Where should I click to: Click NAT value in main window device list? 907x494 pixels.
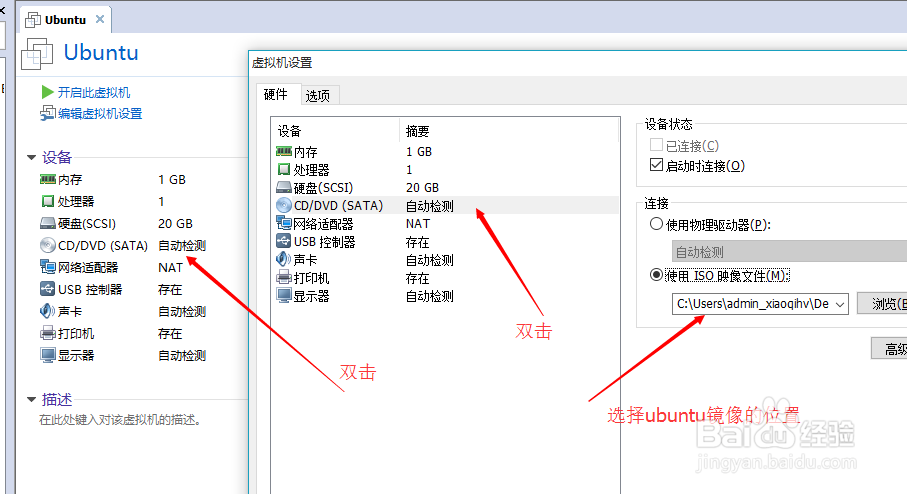coord(171,267)
